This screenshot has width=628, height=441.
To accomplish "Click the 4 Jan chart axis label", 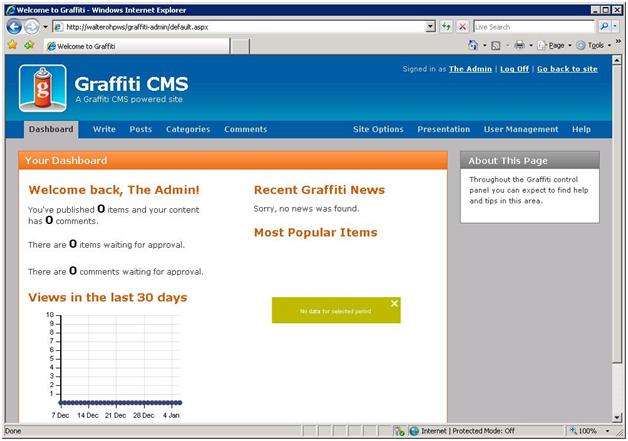I will pyautogui.click(x=171, y=415).
